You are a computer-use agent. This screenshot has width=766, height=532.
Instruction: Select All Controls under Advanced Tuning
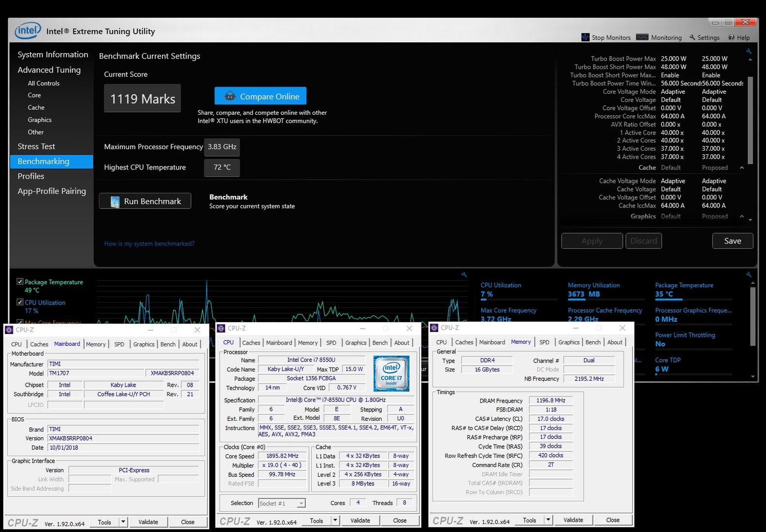tap(43, 83)
